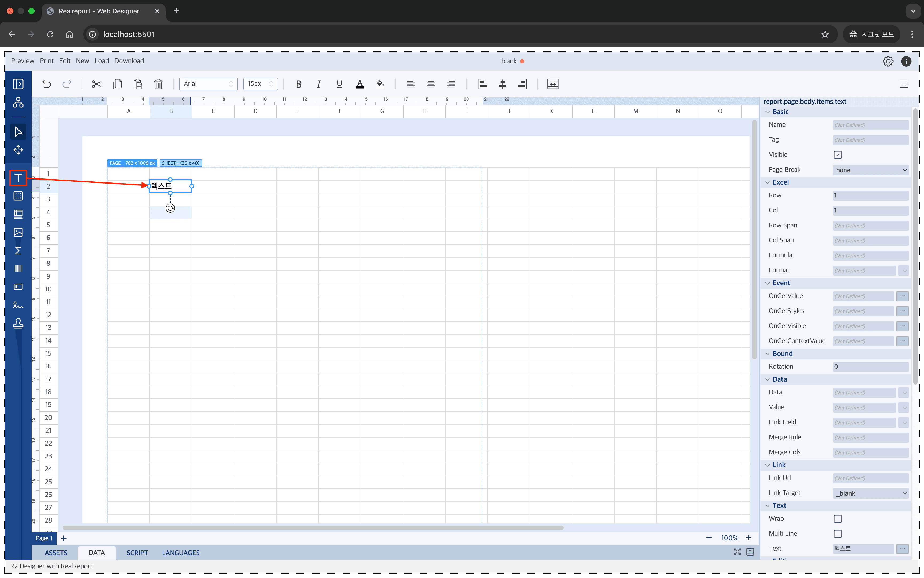The image size is (924, 578).
Task: Delete selected item with trash icon
Action: [x=158, y=84]
